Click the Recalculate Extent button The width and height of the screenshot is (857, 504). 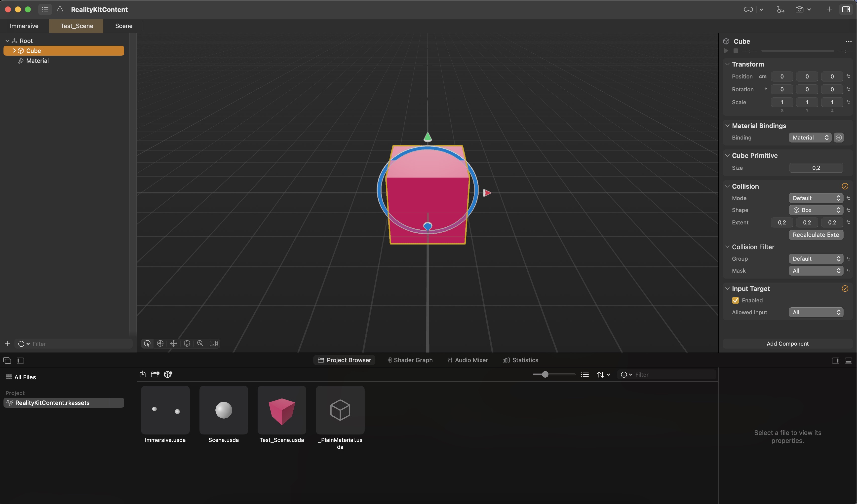coord(816,235)
